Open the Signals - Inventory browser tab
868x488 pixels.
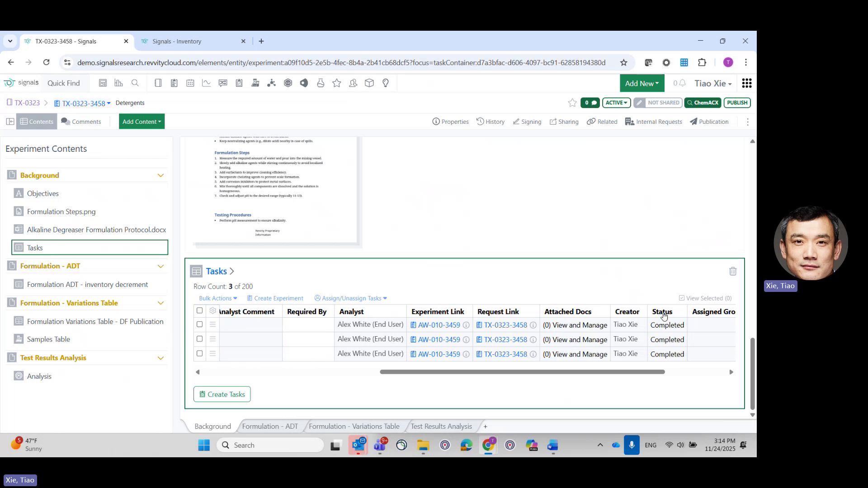click(x=177, y=41)
